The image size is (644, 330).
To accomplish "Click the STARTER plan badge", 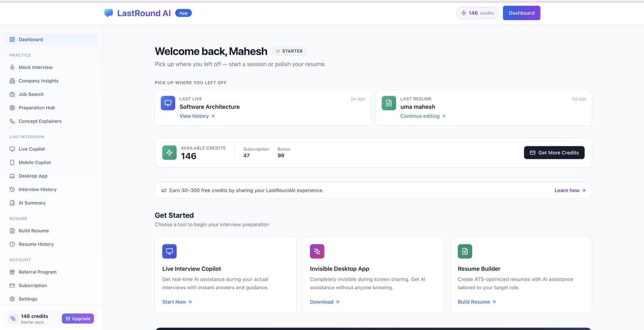I will (289, 51).
